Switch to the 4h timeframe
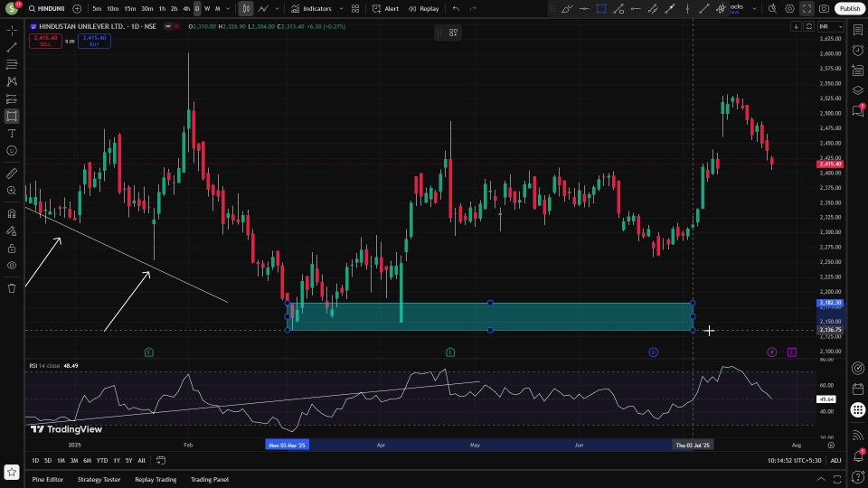The image size is (868, 488). tap(186, 9)
